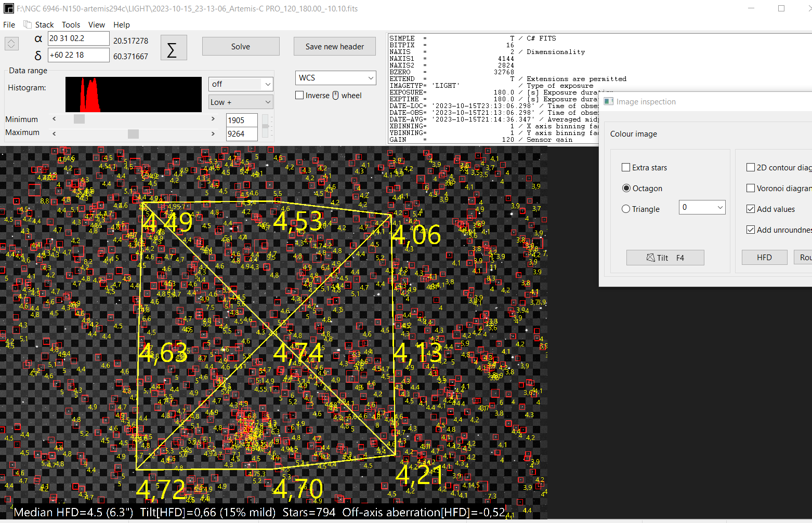
Task: Click the Tilt F4 button
Action: click(x=665, y=258)
